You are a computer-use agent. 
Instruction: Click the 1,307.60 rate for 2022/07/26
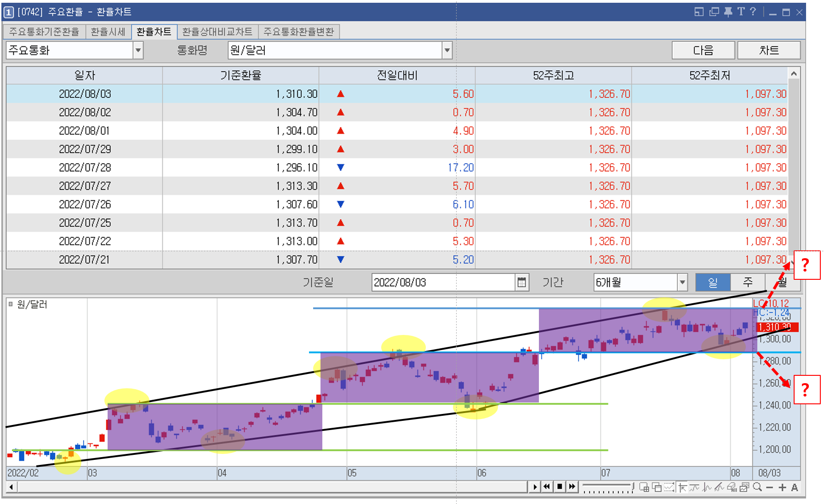coord(297,204)
